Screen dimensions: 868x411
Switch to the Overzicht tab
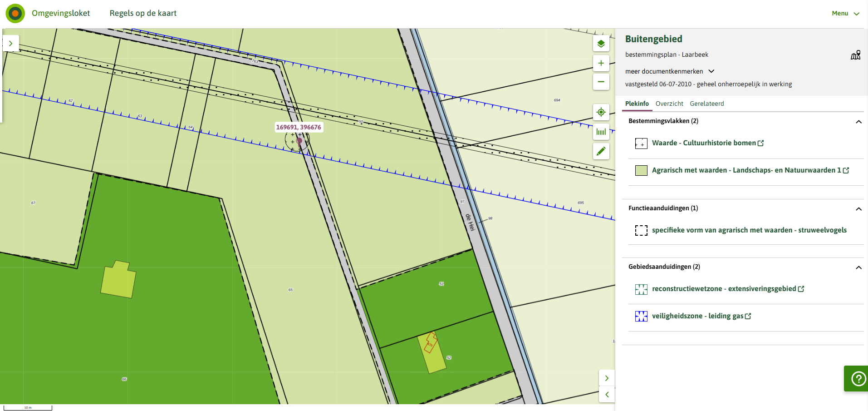[x=669, y=104]
